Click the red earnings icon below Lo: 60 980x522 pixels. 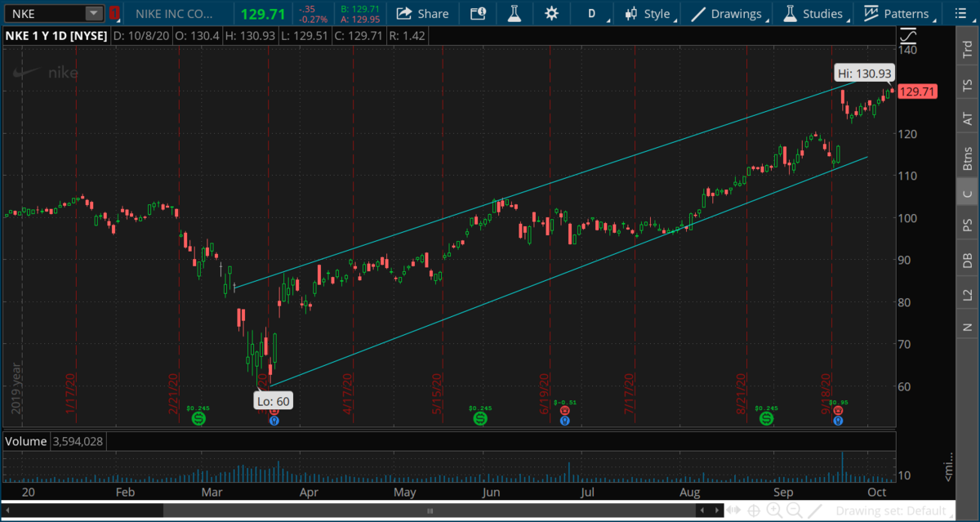click(274, 413)
